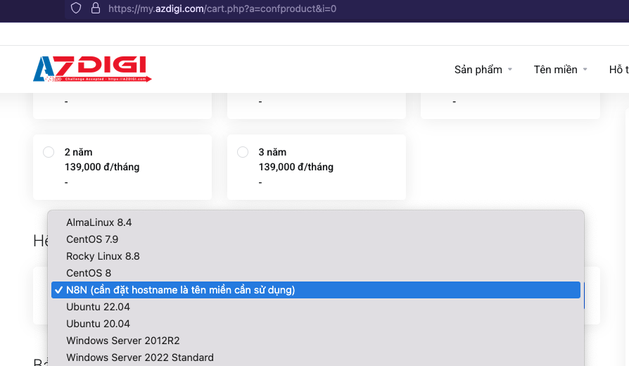Click the shield tracking protection icon
629x366 pixels.
click(76, 8)
